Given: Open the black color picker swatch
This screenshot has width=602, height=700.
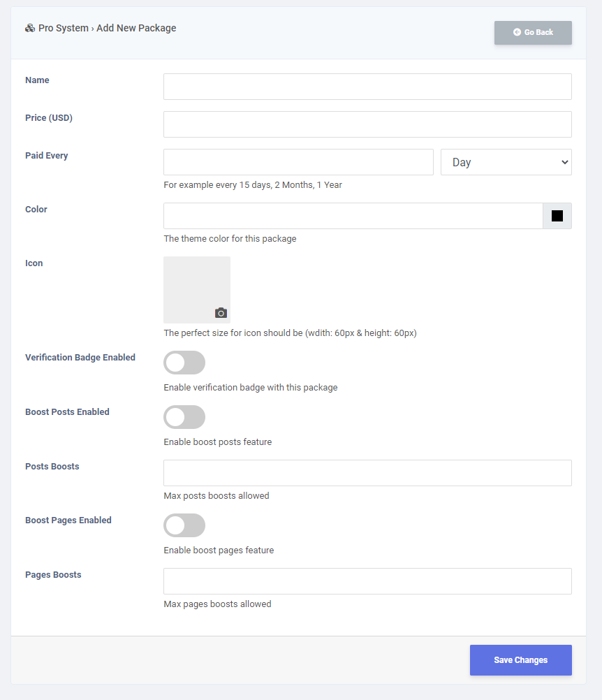Looking at the screenshot, I should (x=557, y=216).
